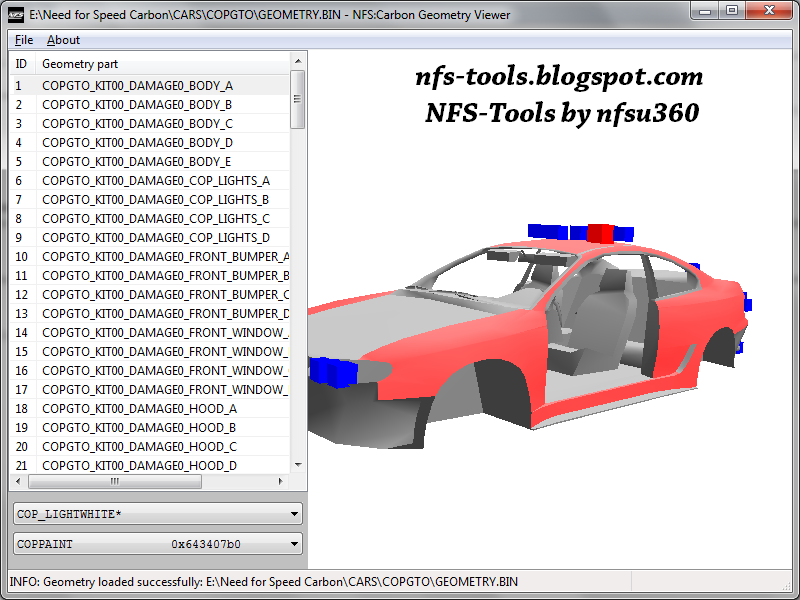Select COPGTO_KIT00_DAMAGE0_COP_LIGHTS_D row

(150, 237)
